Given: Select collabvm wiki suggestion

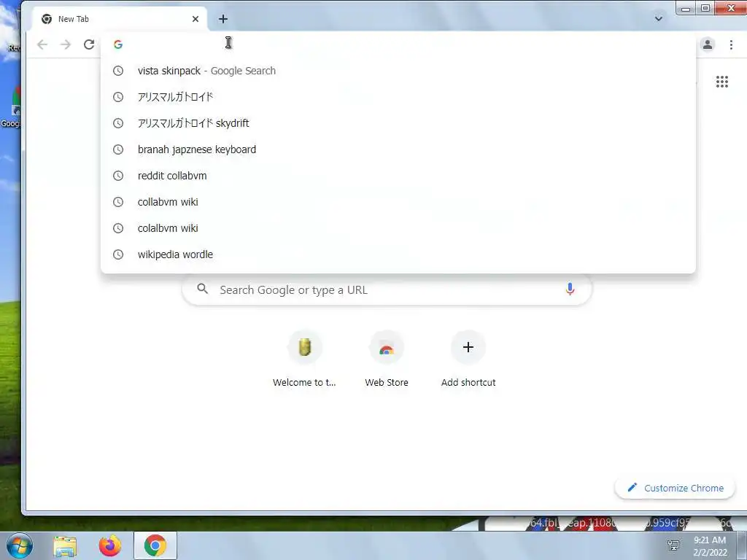Looking at the screenshot, I should 398,202.
